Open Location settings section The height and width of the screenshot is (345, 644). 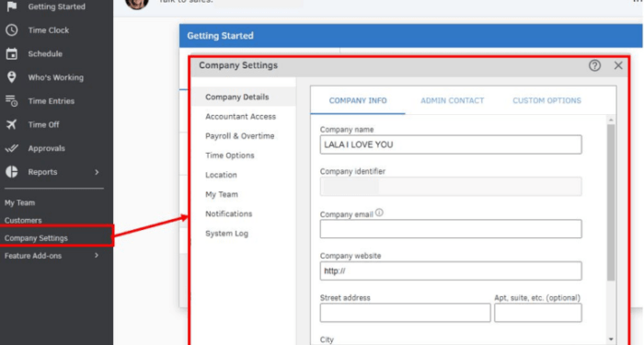222,175
